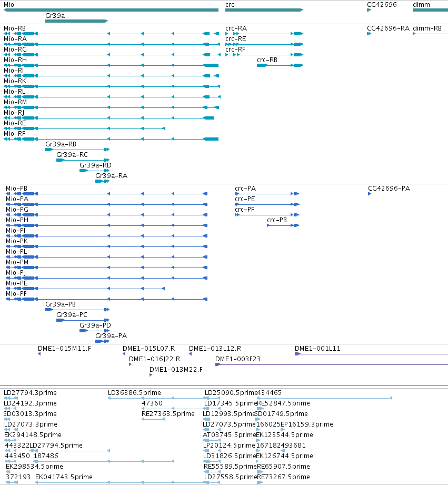Select the DME1-016J22.R clone label
The image size is (448, 485).
pyautogui.click(x=155, y=359)
